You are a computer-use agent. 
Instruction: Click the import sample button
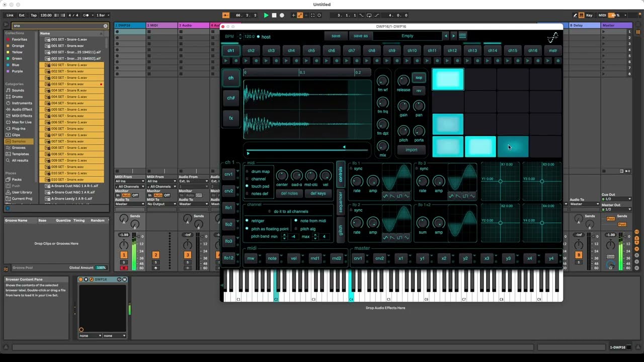click(x=412, y=150)
